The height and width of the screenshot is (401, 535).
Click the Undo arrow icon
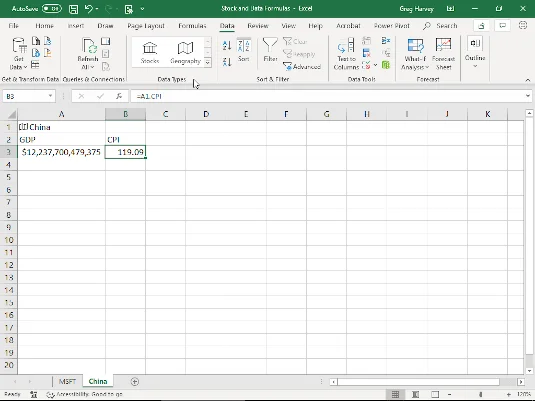pyautogui.click(x=89, y=9)
